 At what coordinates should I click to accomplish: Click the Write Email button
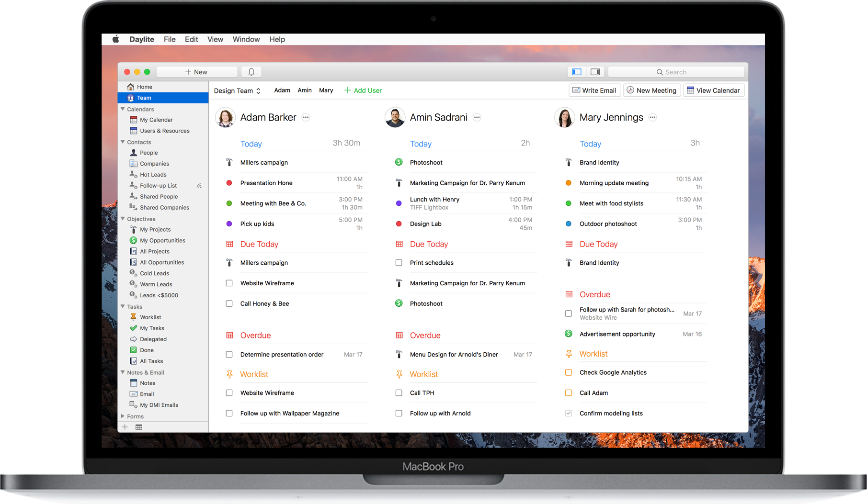point(594,90)
